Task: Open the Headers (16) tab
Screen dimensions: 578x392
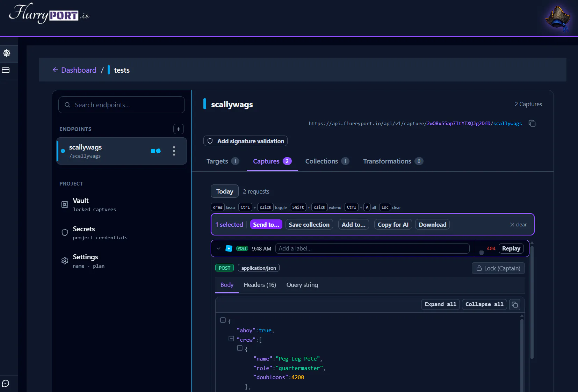Action: coord(260,285)
